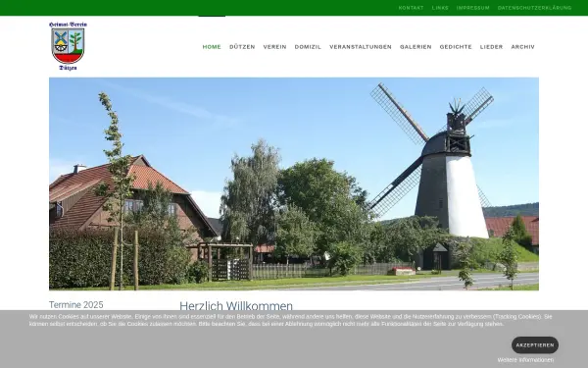Open the Links page in top bar
Screen dimensions: 588x368
440,8
